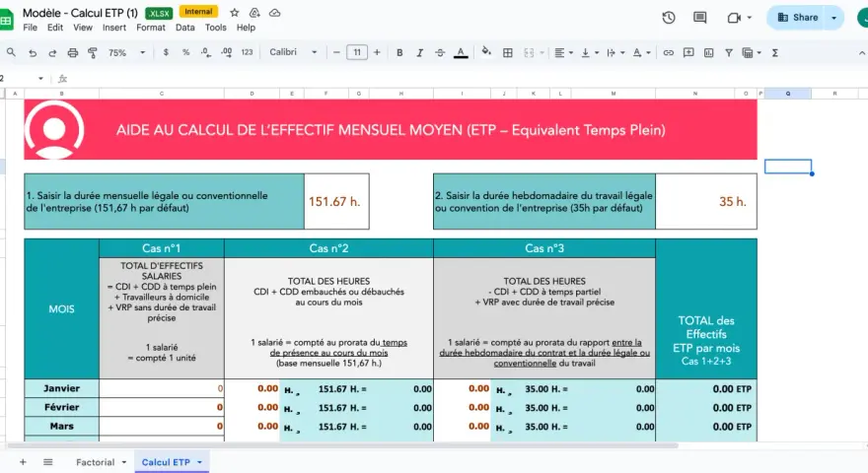Open the Format menu
868x473 pixels.
(x=151, y=28)
